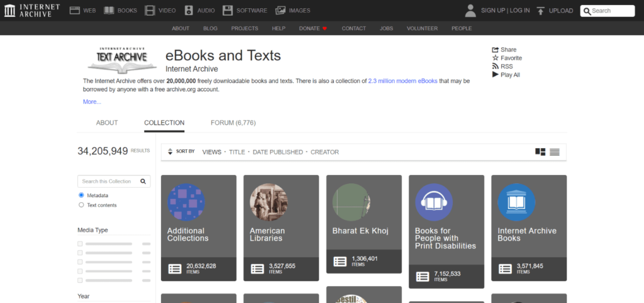The image size is (644, 303).
Task: Click the Internet Archive logo
Action: [32, 11]
